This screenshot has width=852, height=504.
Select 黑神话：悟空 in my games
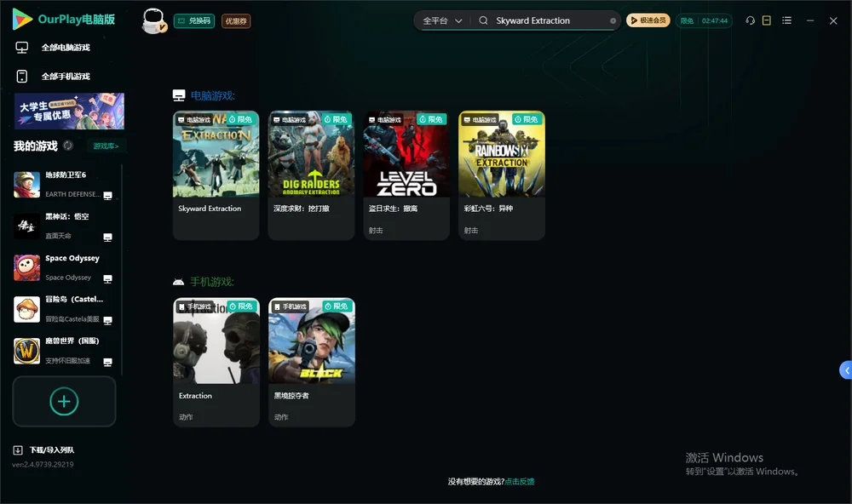[64, 226]
